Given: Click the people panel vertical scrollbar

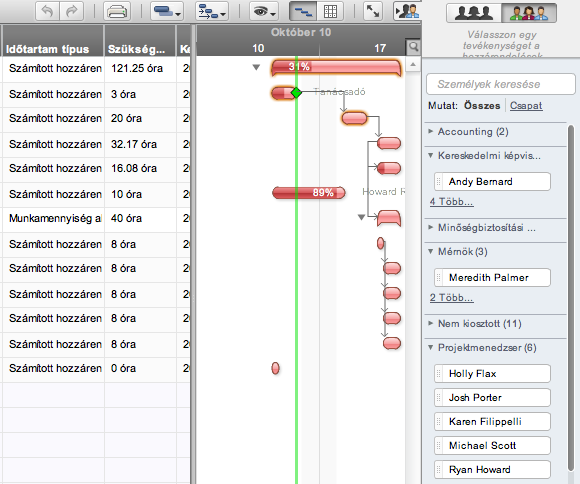Looking at the screenshot, I should 571,298.
